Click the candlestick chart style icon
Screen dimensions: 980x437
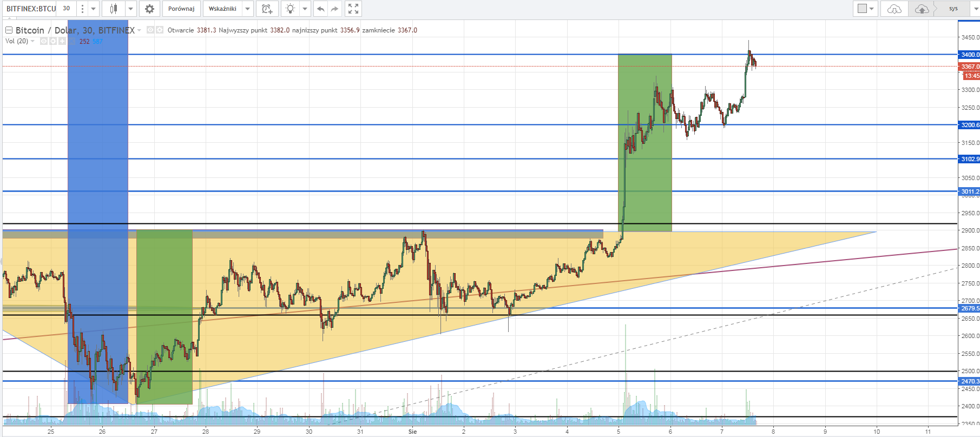pos(114,9)
